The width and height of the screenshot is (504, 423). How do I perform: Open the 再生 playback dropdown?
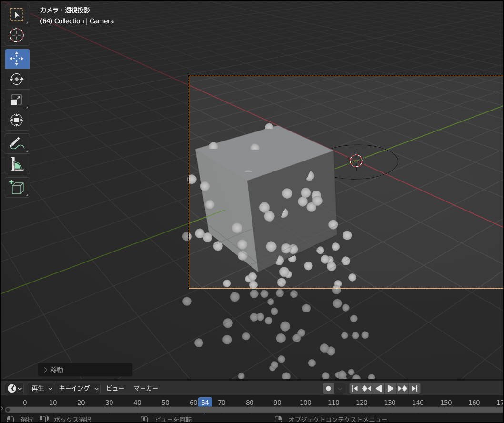click(40, 388)
